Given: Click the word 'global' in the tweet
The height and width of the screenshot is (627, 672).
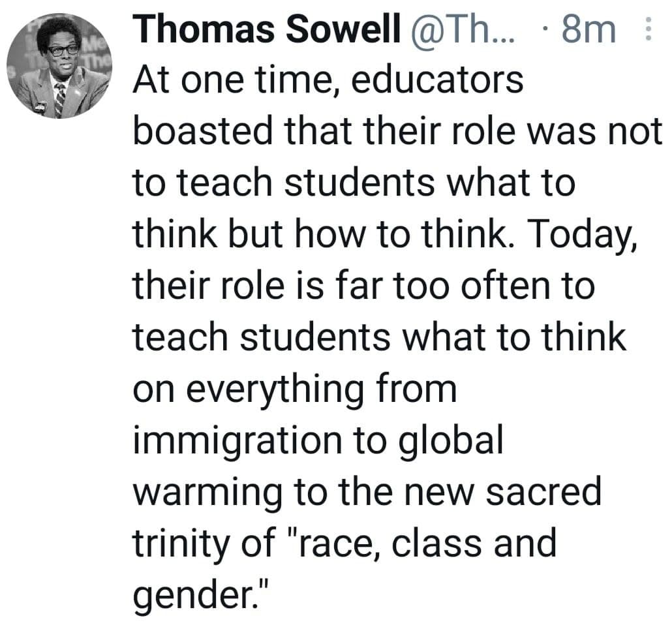Looking at the screenshot, I should tap(451, 442).
